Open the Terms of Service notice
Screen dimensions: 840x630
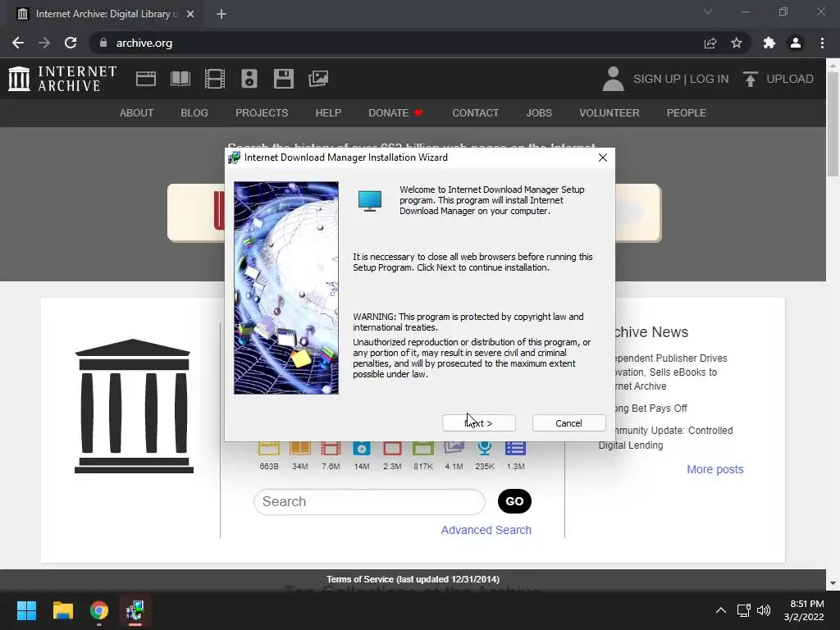click(413, 579)
